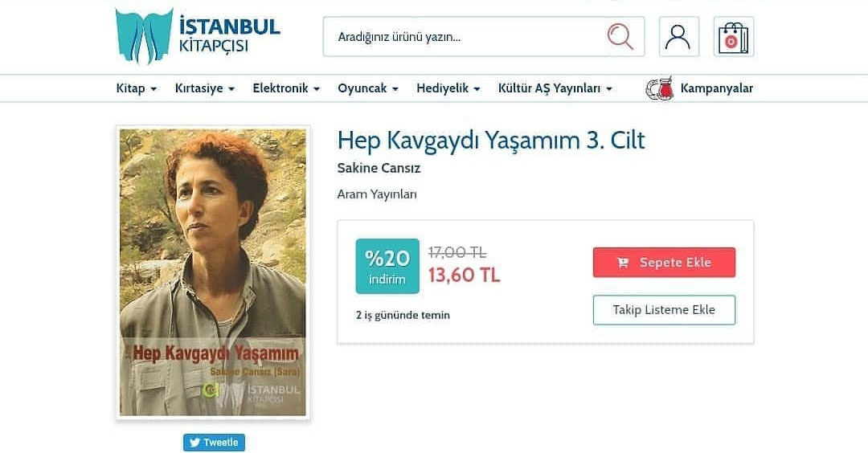Screen dimensions: 868x453
Task: Go to the Kampanyalar page
Action: click(x=716, y=88)
